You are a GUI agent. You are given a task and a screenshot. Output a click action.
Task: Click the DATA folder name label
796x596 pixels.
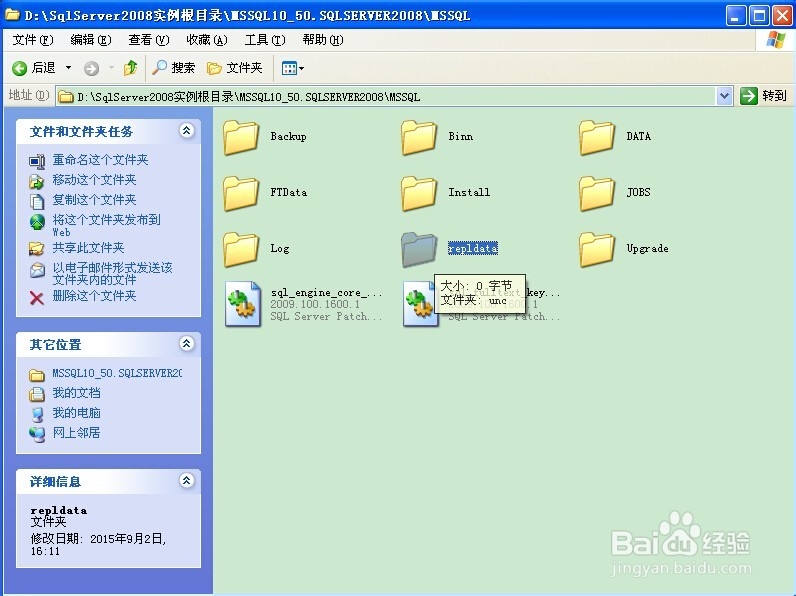638,137
